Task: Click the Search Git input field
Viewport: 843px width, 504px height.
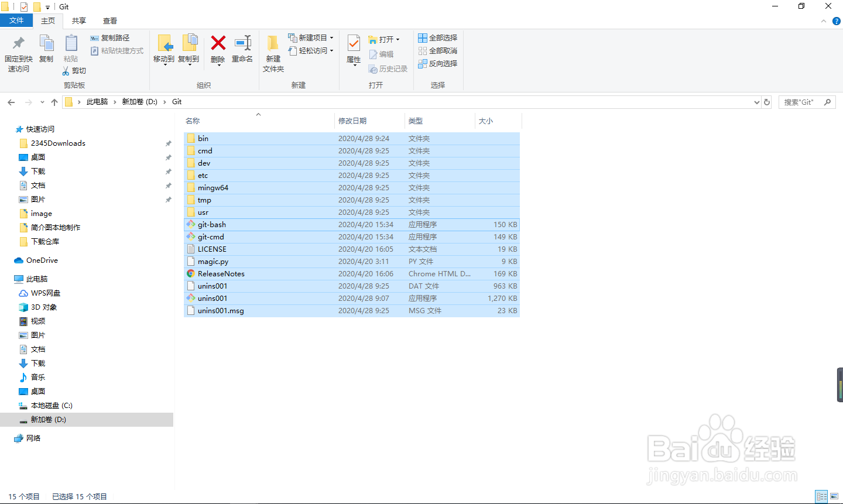Action: (x=806, y=102)
